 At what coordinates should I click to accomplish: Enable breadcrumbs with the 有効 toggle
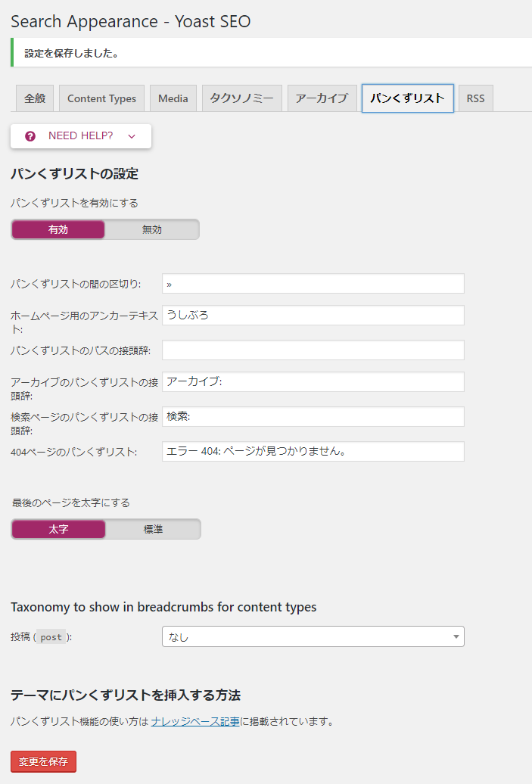tap(58, 229)
